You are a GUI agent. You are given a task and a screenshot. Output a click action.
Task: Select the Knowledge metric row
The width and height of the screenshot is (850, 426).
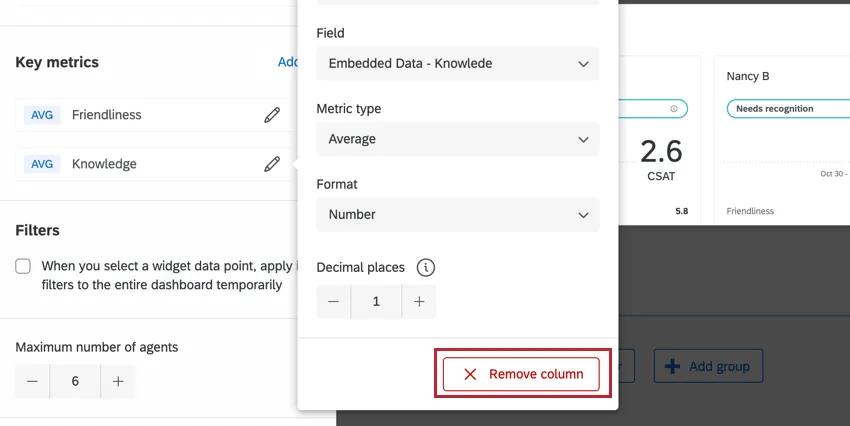pyautogui.click(x=140, y=164)
